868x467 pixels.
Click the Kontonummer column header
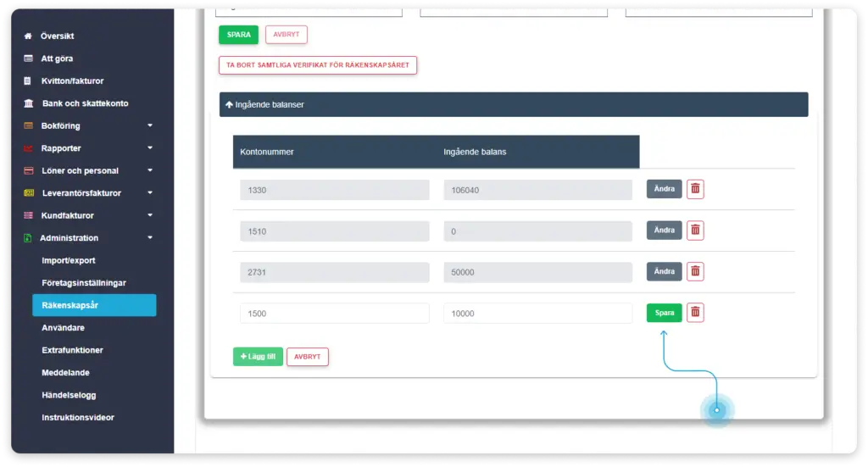click(x=267, y=153)
